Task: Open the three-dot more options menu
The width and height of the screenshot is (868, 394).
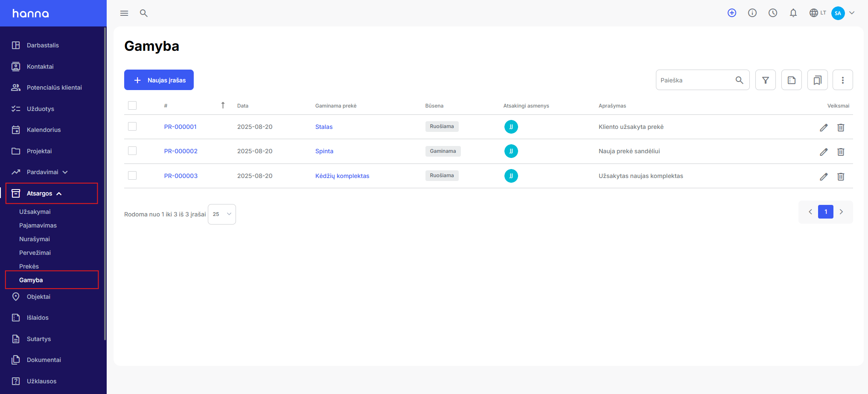Action: [x=843, y=80]
